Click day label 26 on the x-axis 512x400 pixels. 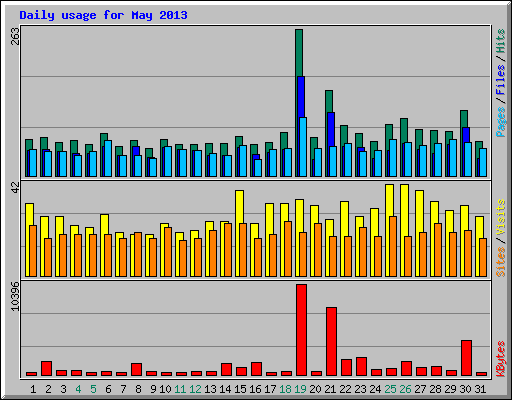point(405,389)
